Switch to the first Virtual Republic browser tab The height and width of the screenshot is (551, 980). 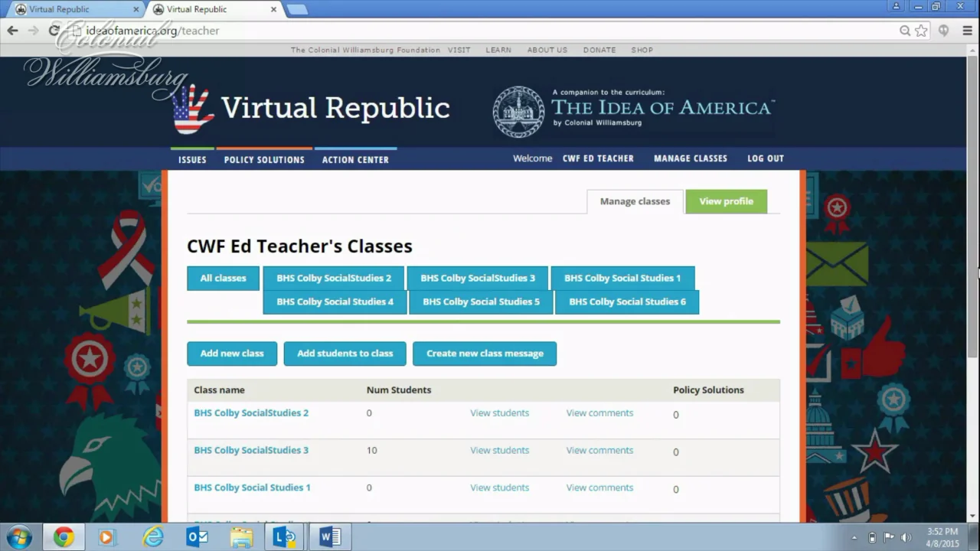coord(73,9)
